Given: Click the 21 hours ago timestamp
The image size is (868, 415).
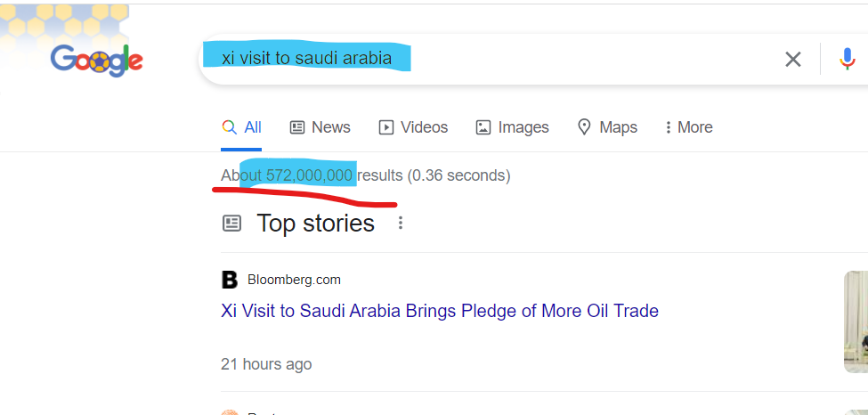Looking at the screenshot, I should [266, 364].
